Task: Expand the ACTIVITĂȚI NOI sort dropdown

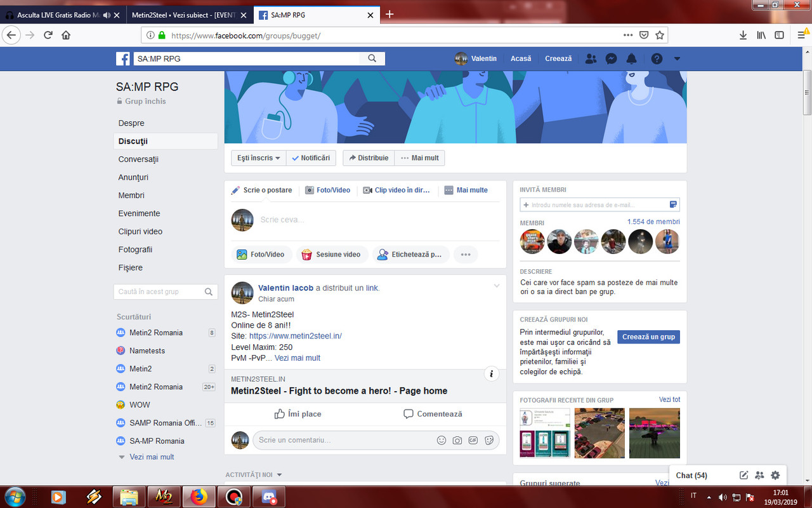Action: (x=254, y=475)
